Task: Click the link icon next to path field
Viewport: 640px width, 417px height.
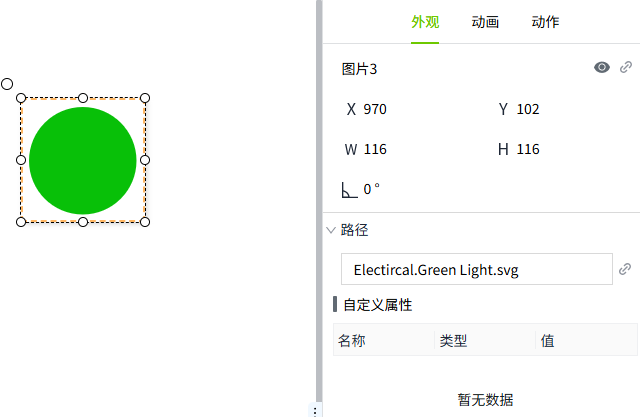Action: pos(626,269)
